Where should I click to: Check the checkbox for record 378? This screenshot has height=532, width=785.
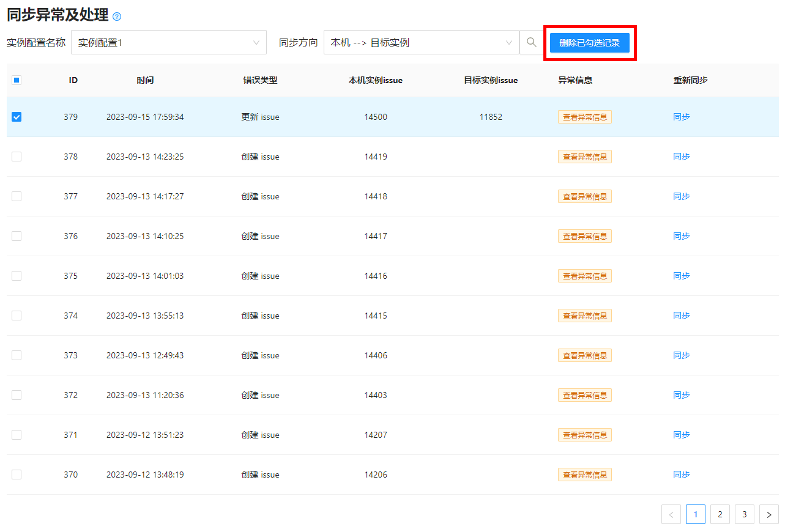coord(17,157)
